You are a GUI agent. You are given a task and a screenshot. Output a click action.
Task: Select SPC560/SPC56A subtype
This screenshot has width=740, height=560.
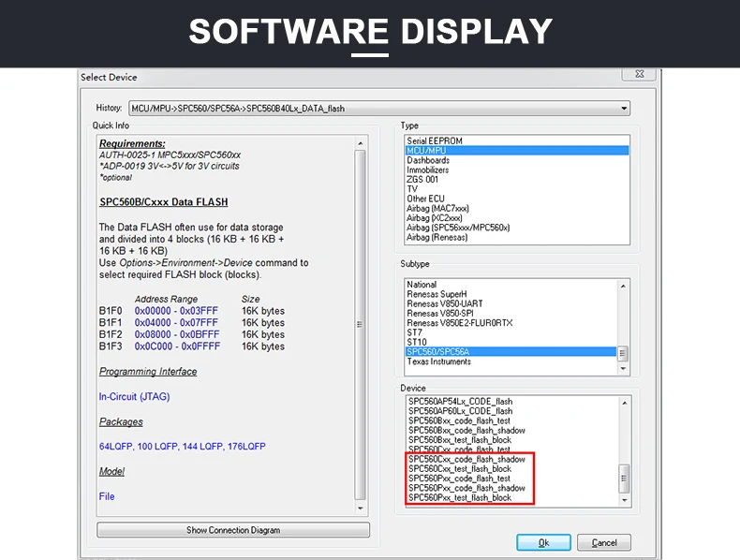click(x=511, y=352)
